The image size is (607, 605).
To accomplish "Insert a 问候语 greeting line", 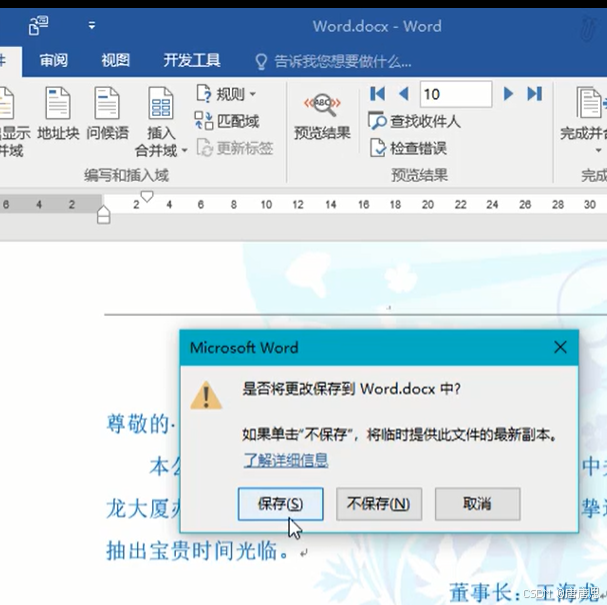I will (x=107, y=113).
